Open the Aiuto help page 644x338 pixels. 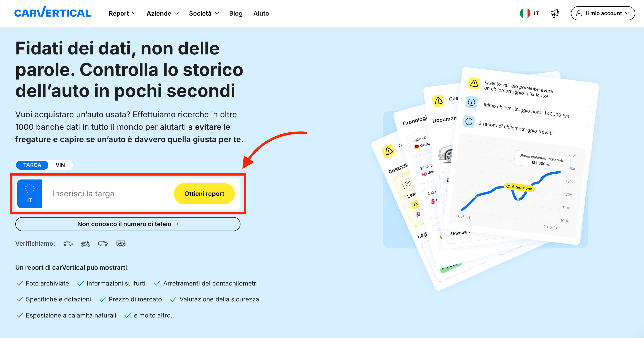click(x=261, y=13)
